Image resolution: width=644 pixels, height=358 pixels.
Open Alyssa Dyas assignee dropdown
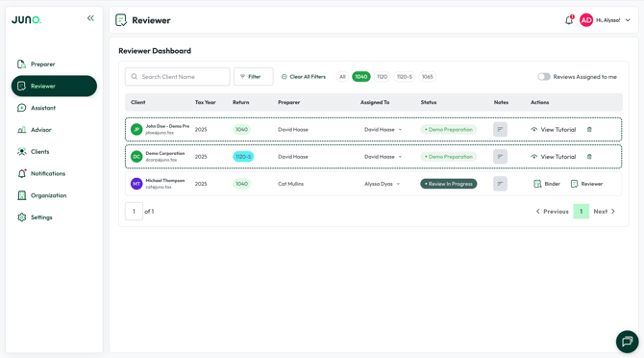(382, 184)
